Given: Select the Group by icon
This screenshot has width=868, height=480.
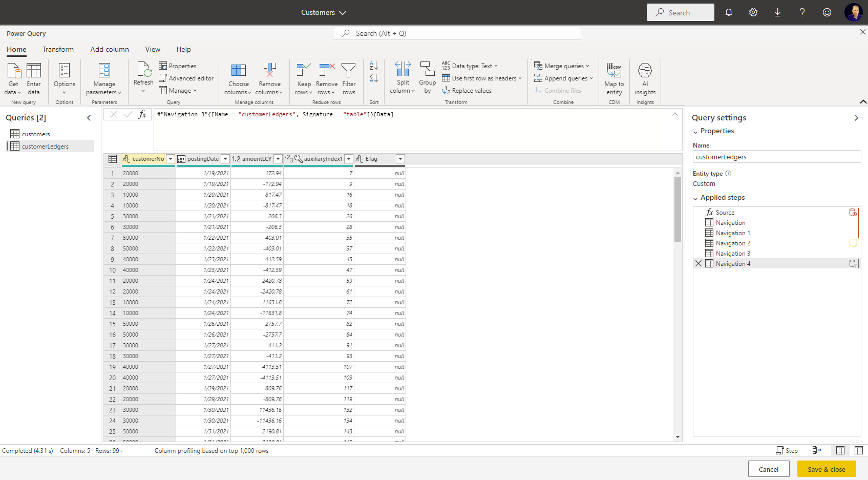Looking at the screenshot, I should click(x=427, y=70).
